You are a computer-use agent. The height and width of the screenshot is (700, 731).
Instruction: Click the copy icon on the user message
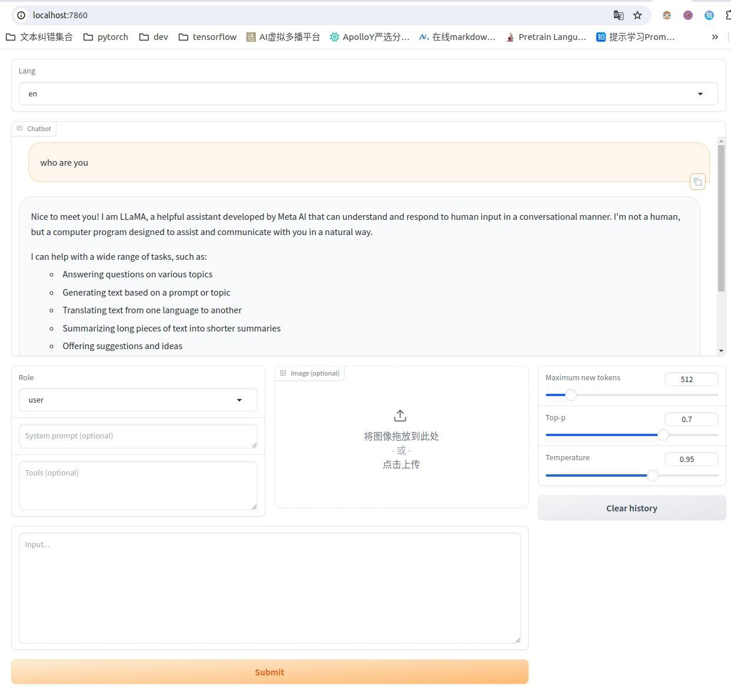(x=697, y=182)
